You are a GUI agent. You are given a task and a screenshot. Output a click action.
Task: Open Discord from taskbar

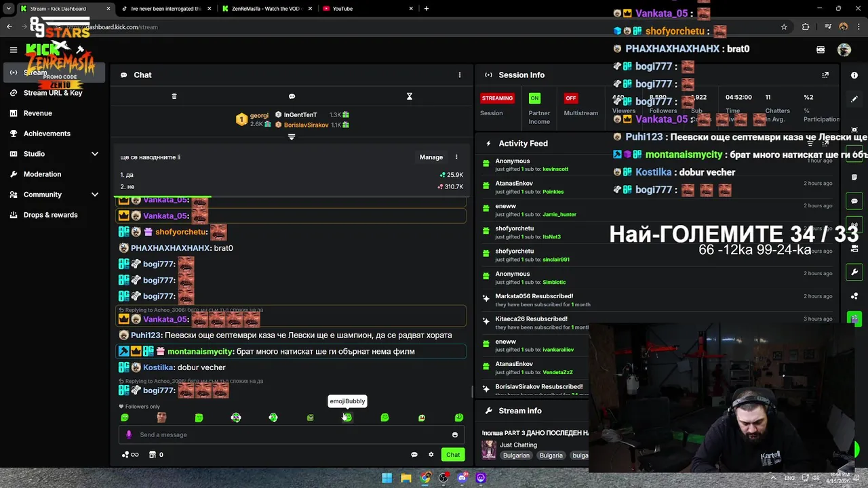coord(462,478)
